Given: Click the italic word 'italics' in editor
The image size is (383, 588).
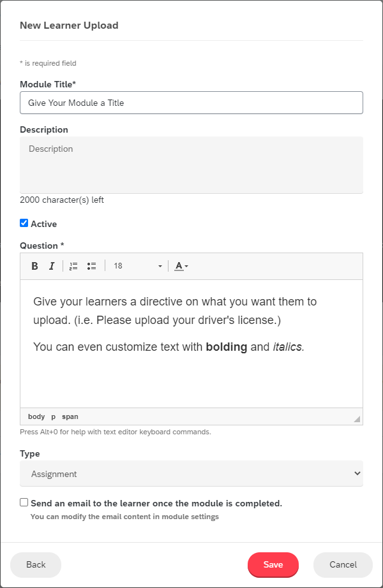Looking at the screenshot, I should coord(287,347).
